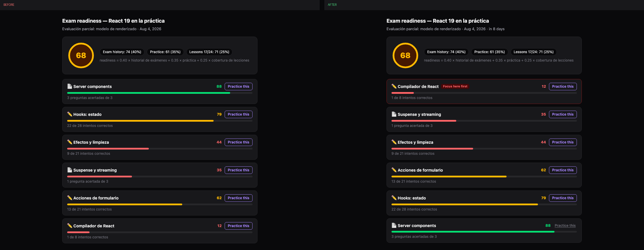This screenshot has width=644, height=250.
Task: Practice Server components in the BEFORE panel
Action: (239, 87)
